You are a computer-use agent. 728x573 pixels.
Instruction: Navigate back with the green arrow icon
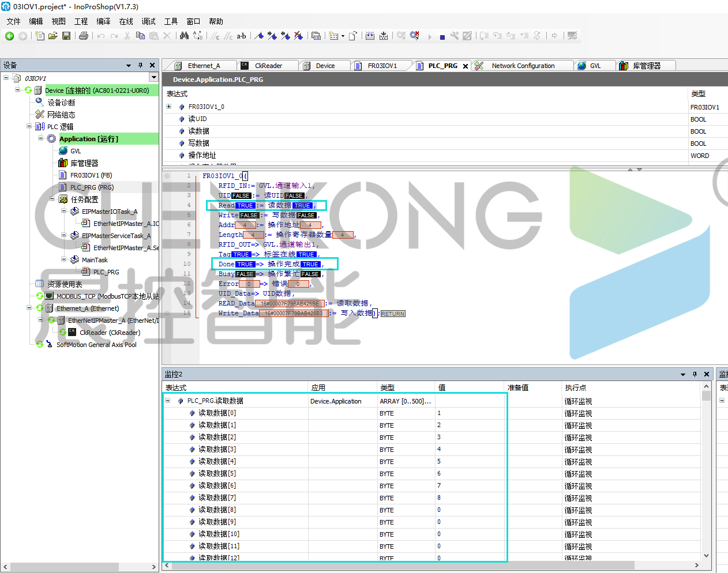click(9, 36)
